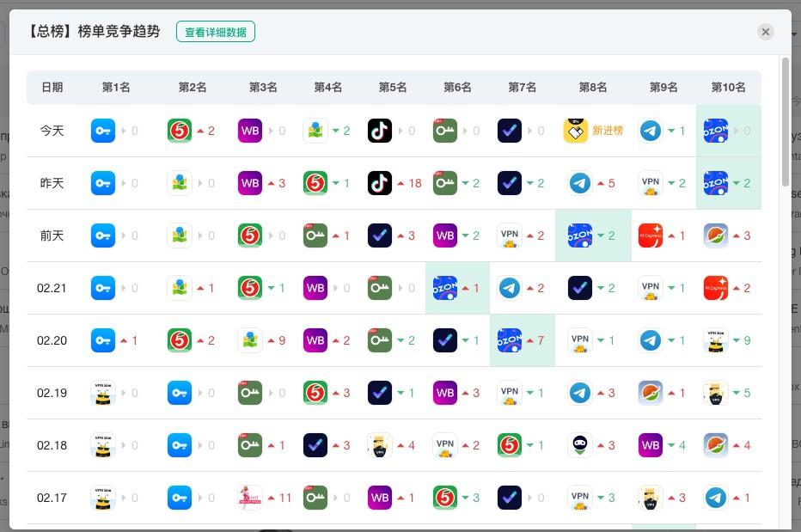
Task: Select the OZON icon in the 前天 row
Action: pyautogui.click(x=580, y=235)
